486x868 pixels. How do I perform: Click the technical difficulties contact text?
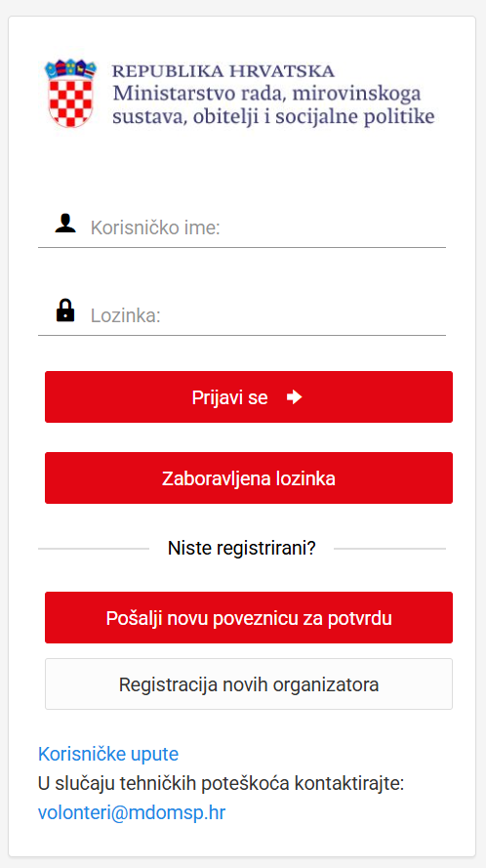[x=222, y=783]
